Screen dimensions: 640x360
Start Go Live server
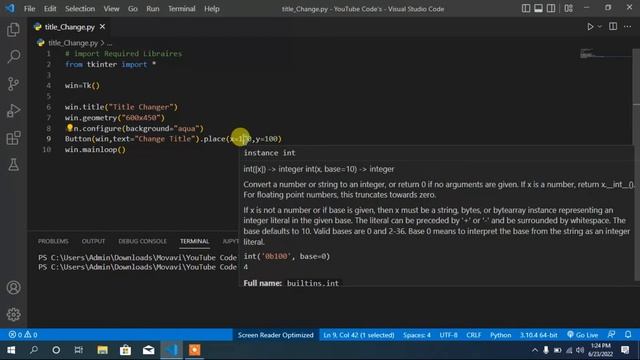click(582, 335)
